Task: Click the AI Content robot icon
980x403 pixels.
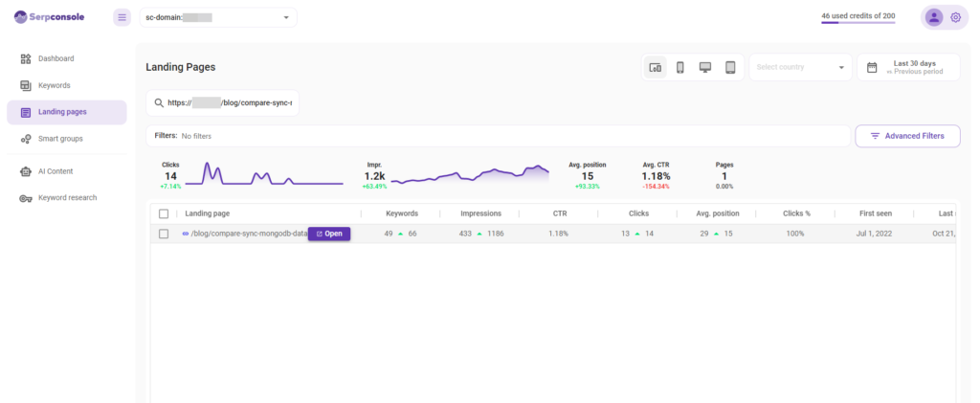Action: pyautogui.click(x=26, y=171)
